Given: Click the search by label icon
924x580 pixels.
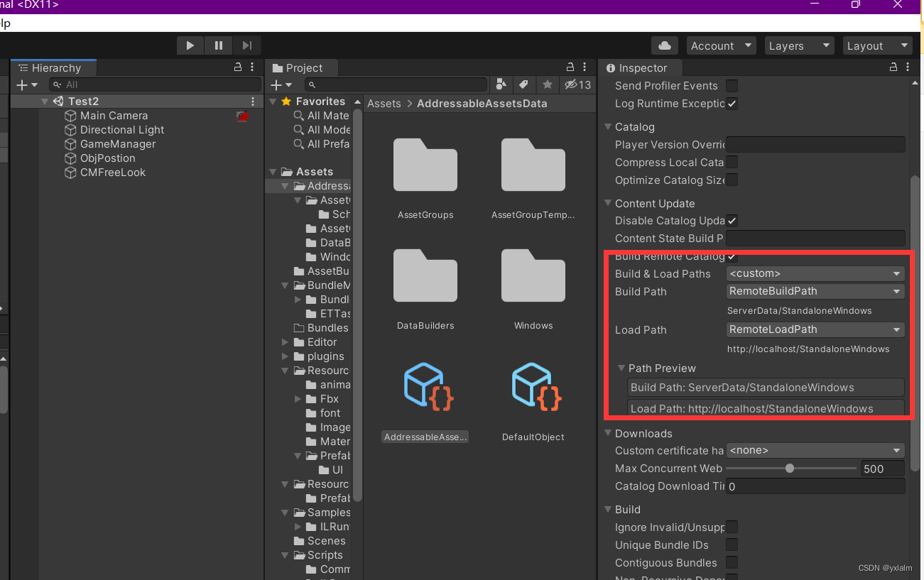Looking at the screenshot, I should coord(524,84).
